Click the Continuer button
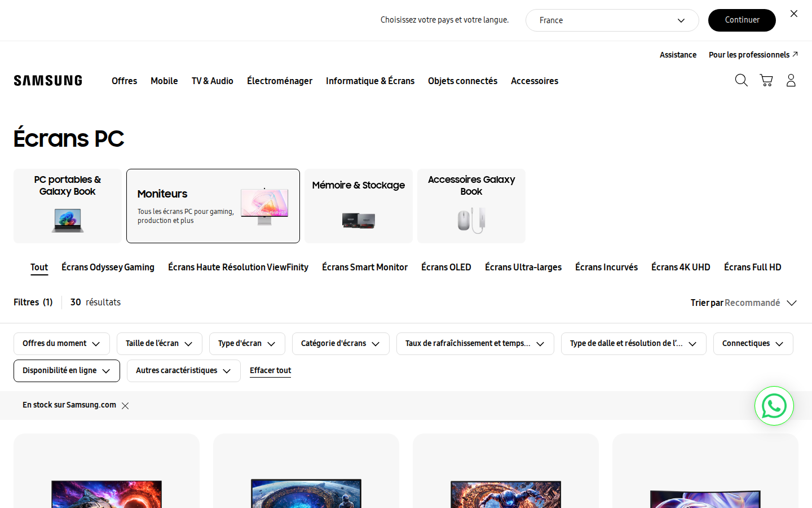Viewport: 812px width, 508px height. tap(742, 20)
